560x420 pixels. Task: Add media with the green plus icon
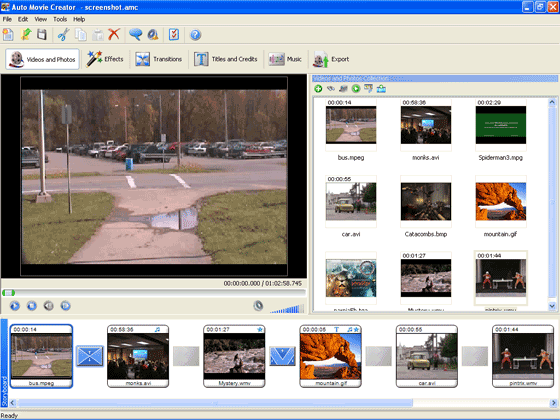pyautogui.click(x=318, y=89)
